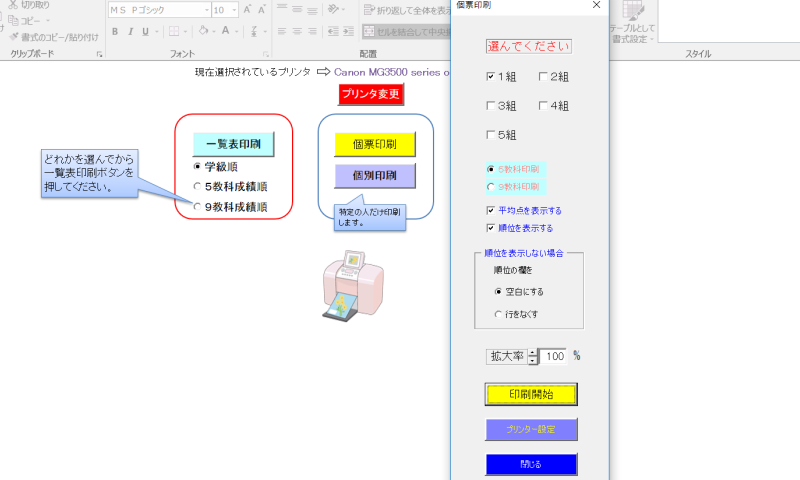Expand the Clipboard (クリップボード) dialog launcher

[99, 54]
